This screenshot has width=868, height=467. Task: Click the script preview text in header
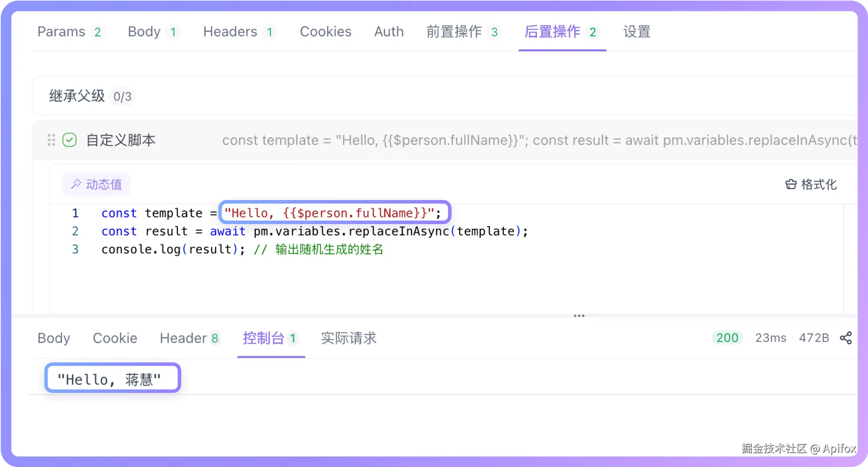[x=539, y=140]
